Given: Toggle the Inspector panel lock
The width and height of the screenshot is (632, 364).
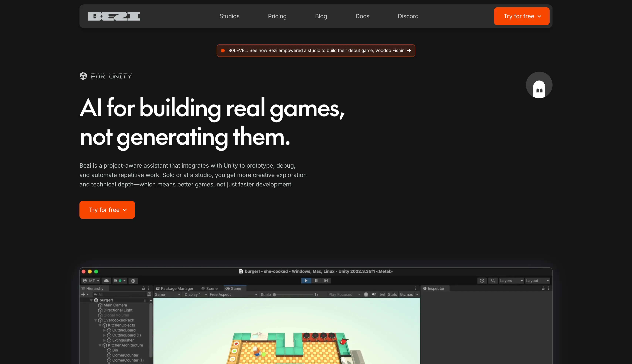Looking at the screenshot, I should [x=543, y=288].
